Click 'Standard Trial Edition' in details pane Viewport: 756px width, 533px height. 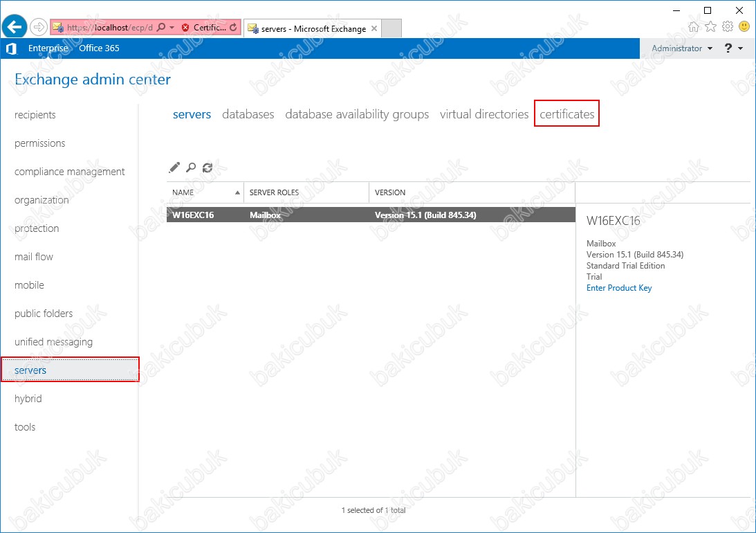coord(625,266)
